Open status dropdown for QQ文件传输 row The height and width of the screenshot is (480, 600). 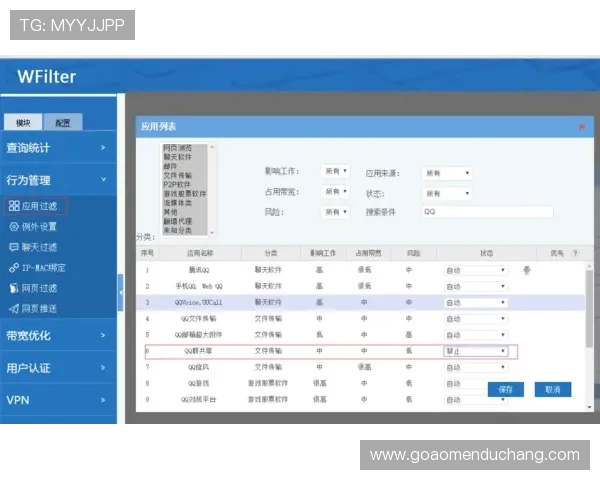tap(476, 319)
